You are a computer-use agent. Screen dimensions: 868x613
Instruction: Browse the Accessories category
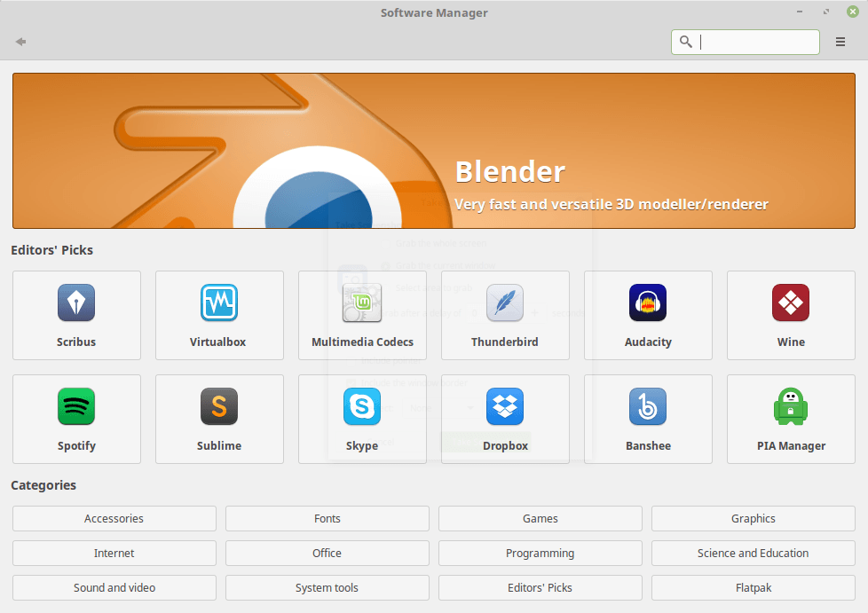tap(114, 518)
